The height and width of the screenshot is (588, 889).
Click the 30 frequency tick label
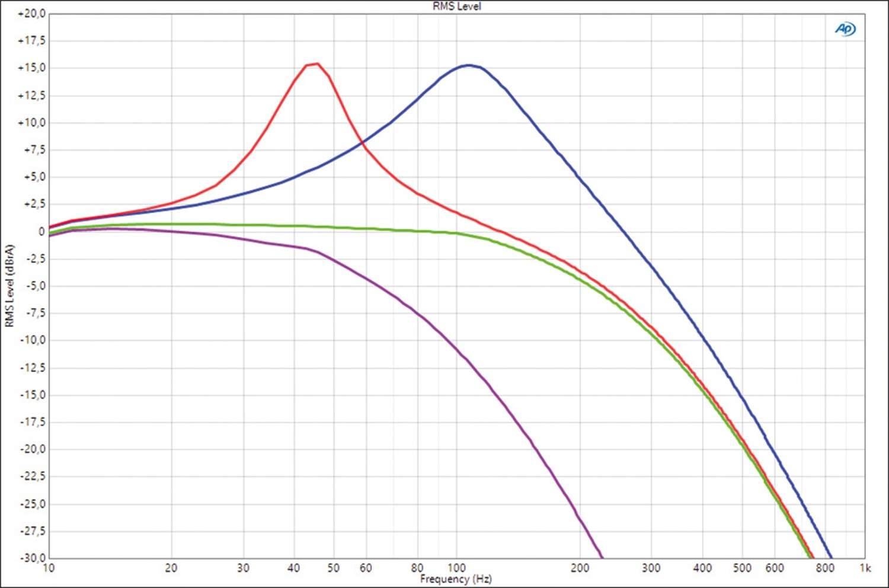[243, 568]
